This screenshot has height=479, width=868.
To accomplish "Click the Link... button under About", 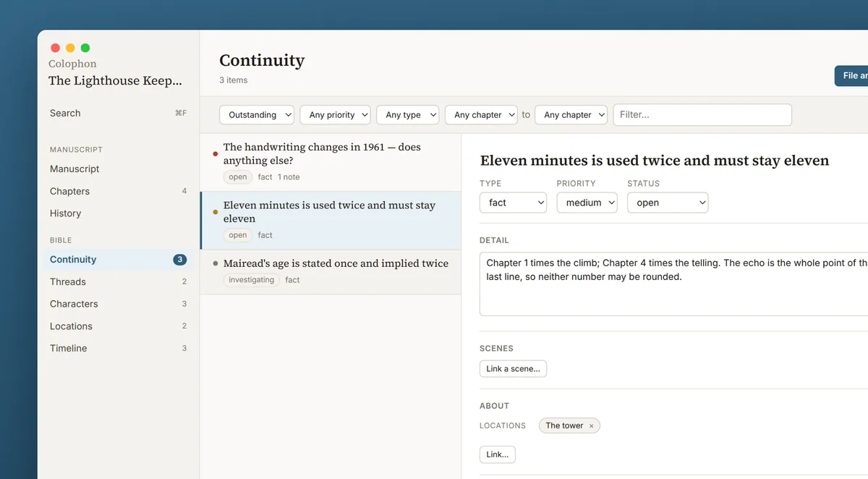I will point(497,454).
